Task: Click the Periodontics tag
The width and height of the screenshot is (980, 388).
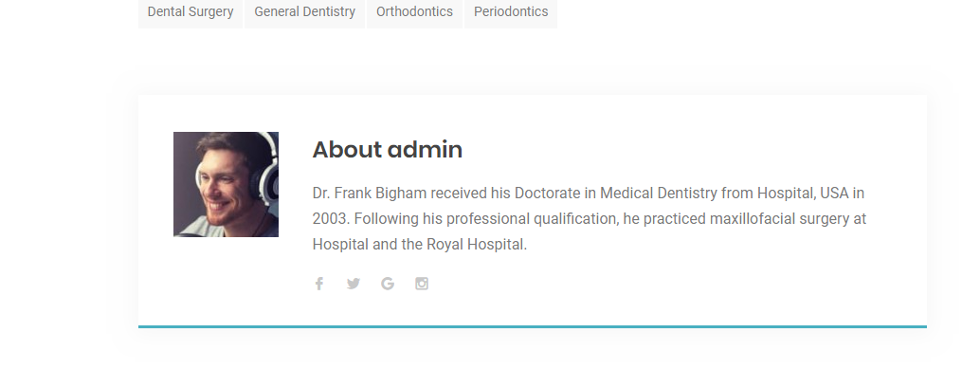Action: (x=511, y=12)
